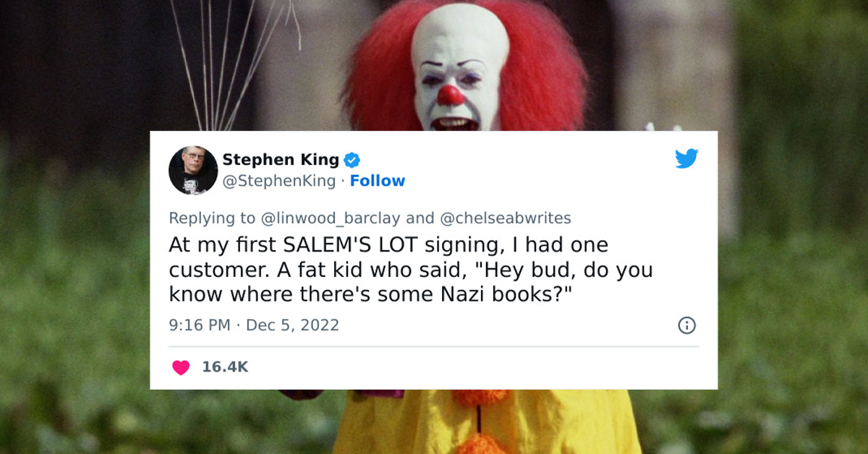
Task: Open Stephen King's profile avatar
Action: tap(193, 171)
